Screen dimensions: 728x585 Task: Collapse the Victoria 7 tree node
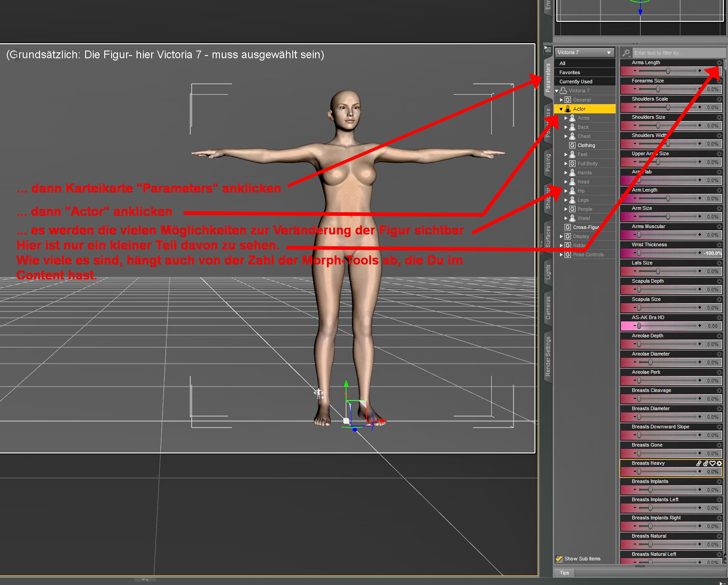coord(556,91)
